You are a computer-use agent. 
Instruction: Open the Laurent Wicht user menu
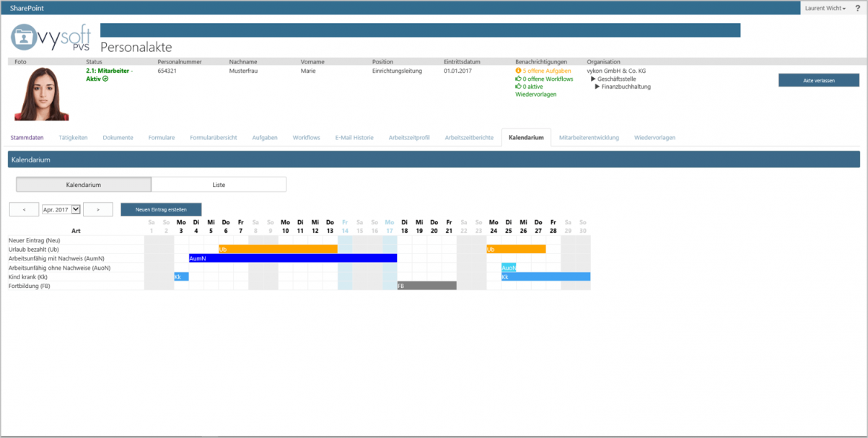pyautogui.click(x=825, y=8)
